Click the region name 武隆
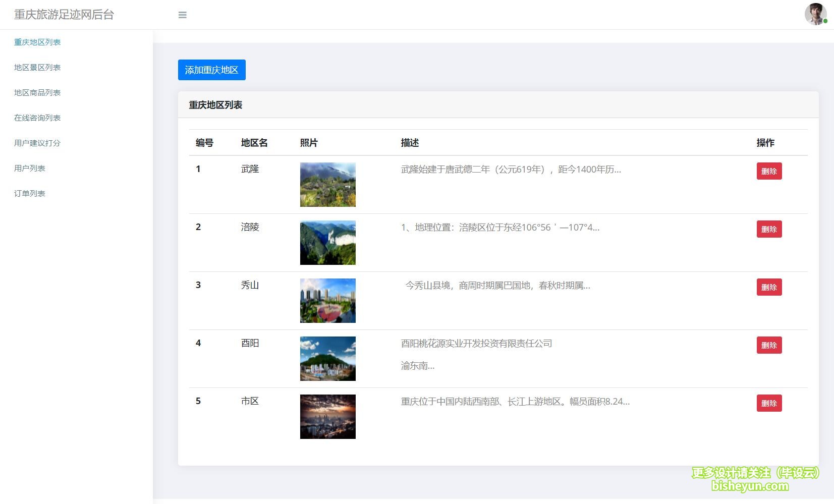The image size is (834, 504). 250,169
